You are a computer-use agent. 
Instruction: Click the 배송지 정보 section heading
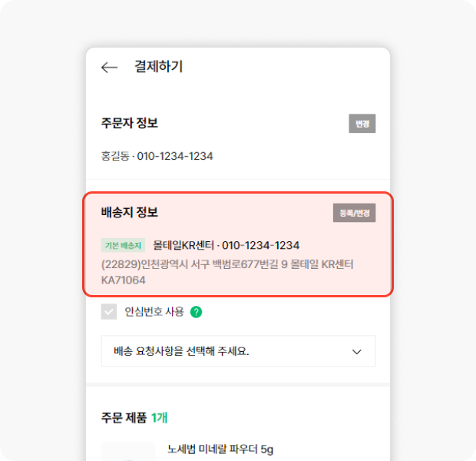tap(129, 212)
